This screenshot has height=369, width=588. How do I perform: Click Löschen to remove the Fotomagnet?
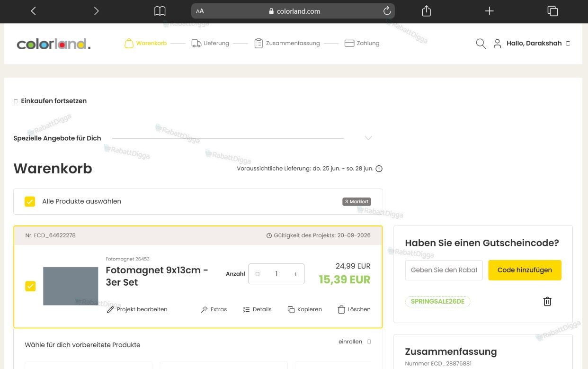[x=354, y=309]
